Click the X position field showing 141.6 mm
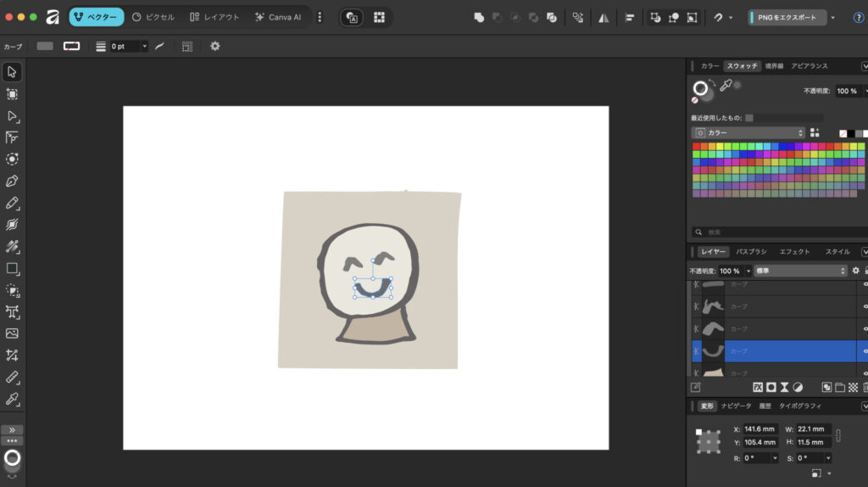868x487 pixels. tap(760, 429)
